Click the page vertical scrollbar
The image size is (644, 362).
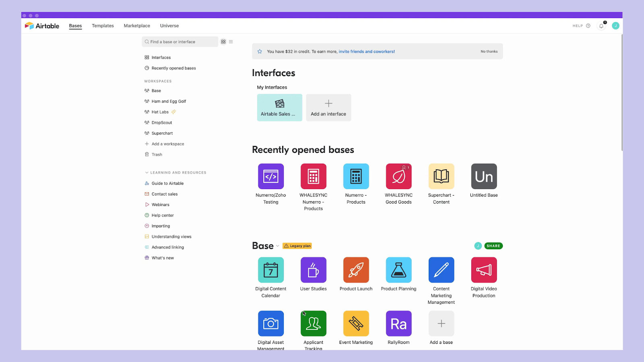[621, 93]
